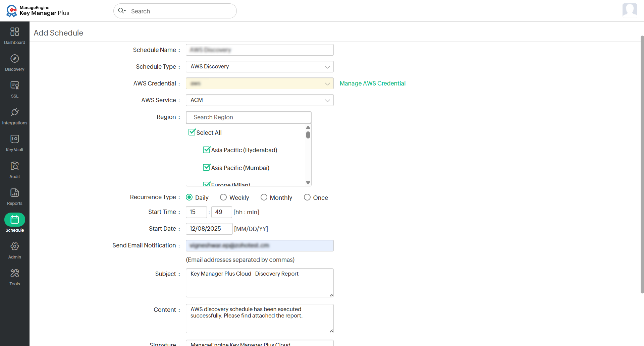Uncheck Asia Pacific (Mumbai) region
This screenshot has width=644, height=346.
pyautogui.click(x=206, y=167)
